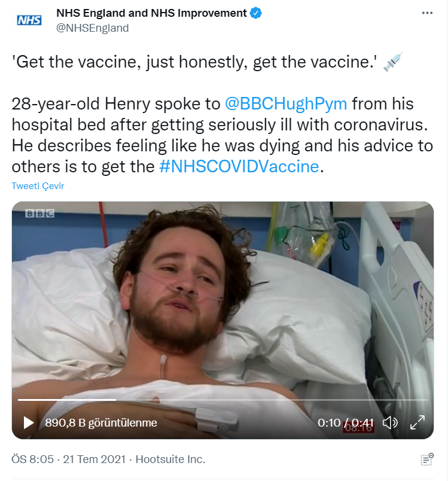This screenshot has height=481, width=448.
Task: Open the @BBCHughPym mention link
Action: [285, 103]
